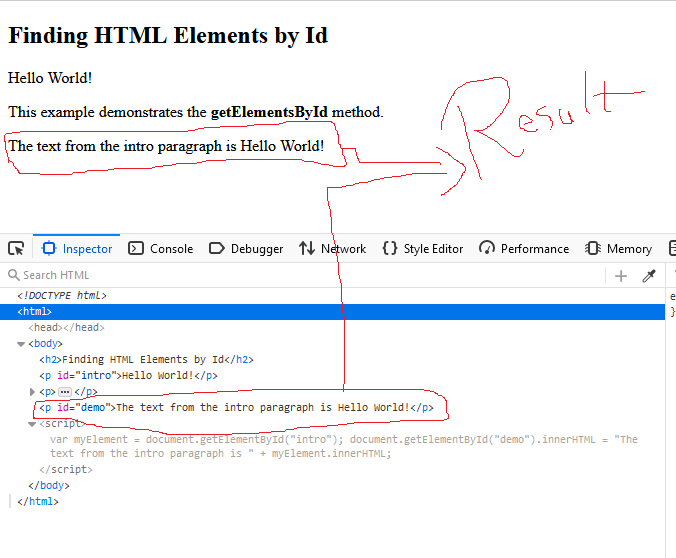Click the magnifier icon in Search HTML
The height and width of the screenshot is (558, 676).
click(x=14, y=275)
